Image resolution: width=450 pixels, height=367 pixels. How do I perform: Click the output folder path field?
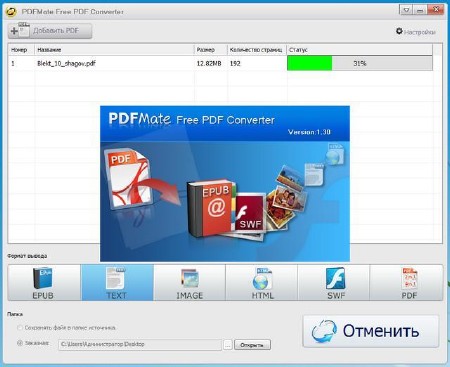[x=140, y=345]
